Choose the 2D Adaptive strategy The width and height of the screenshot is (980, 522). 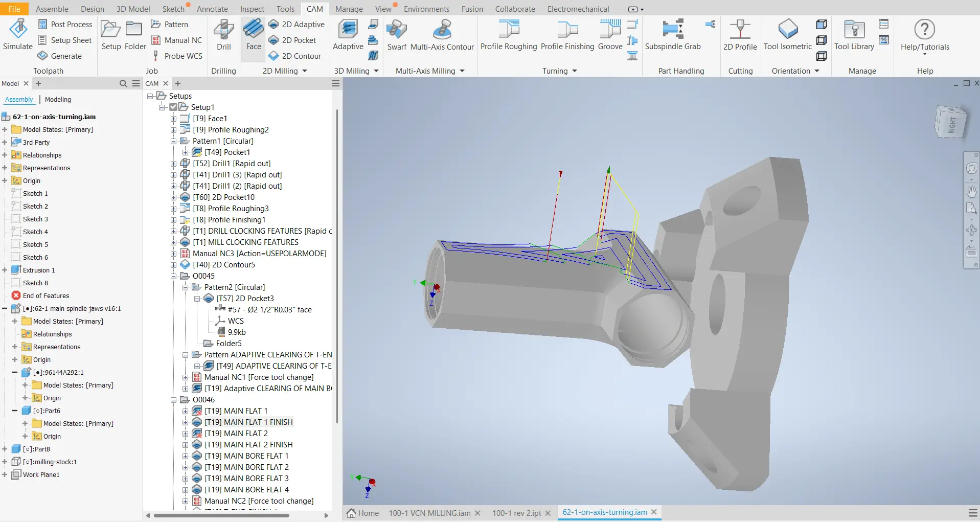point(297,24)
